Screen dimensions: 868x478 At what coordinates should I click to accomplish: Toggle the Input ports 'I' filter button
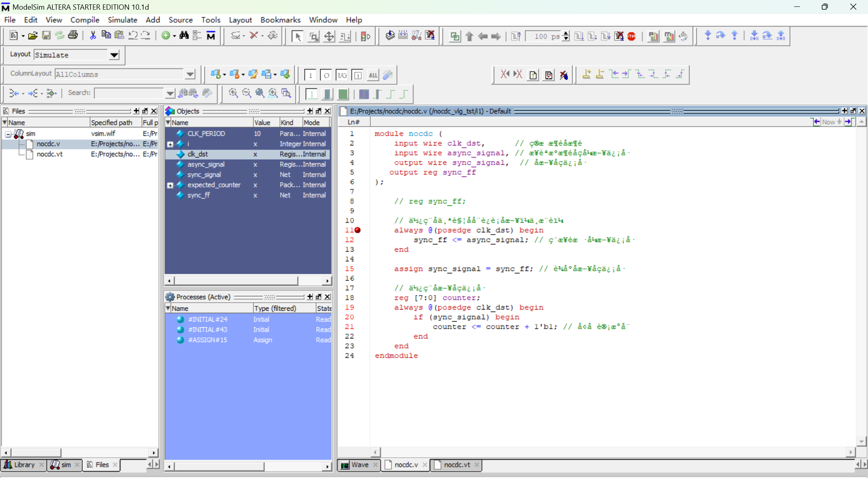pyautogui.click(x=310, y=75)
